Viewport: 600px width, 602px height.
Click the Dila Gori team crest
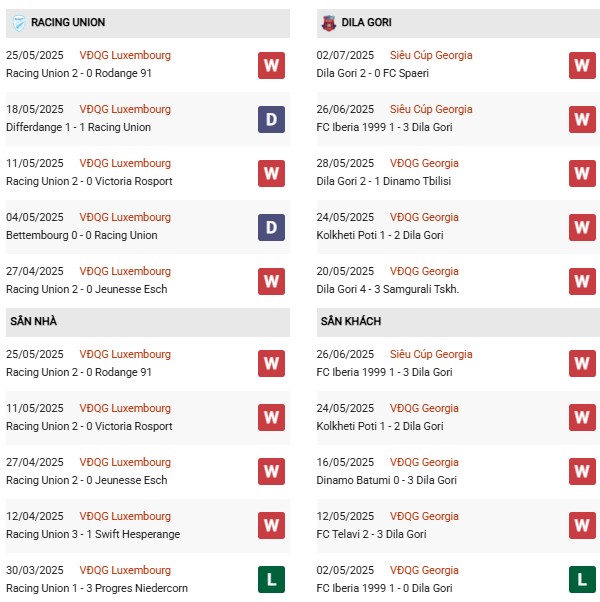328,22
